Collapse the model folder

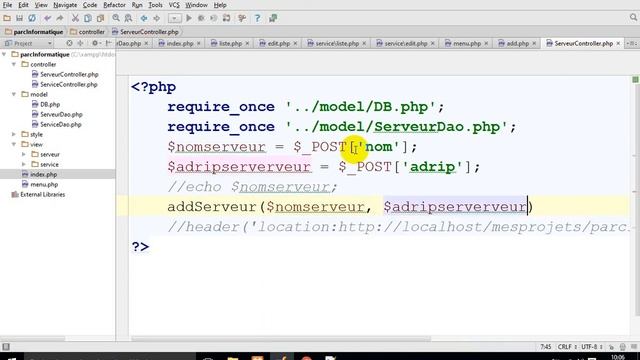[x=14, y=94]
